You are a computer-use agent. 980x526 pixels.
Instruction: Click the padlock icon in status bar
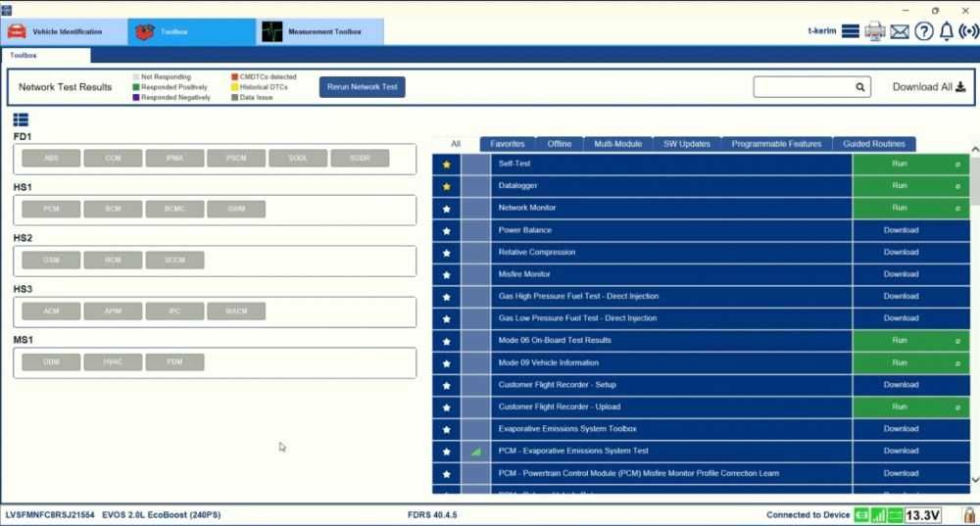coord(969,515)
